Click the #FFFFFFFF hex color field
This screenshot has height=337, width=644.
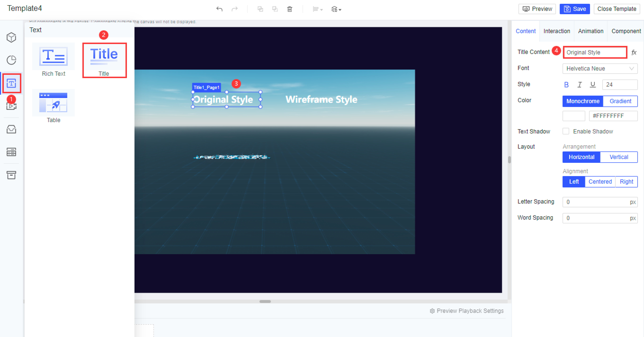[x=613, y=116]
